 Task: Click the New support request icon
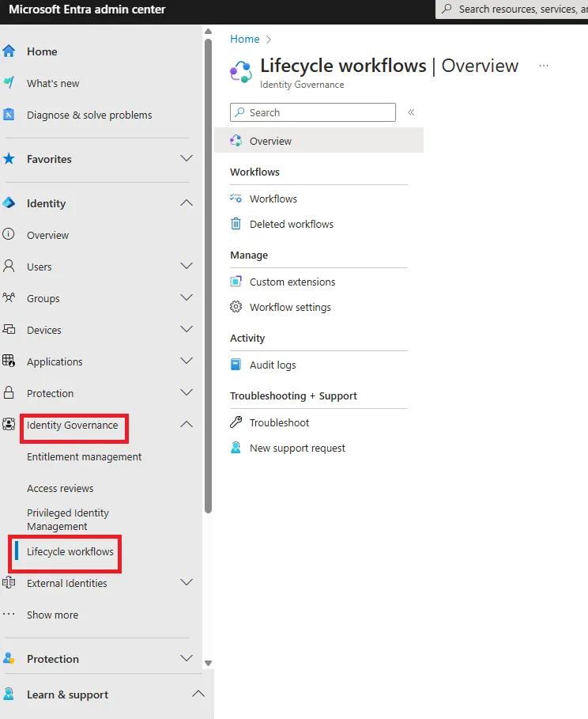point(236,448)
